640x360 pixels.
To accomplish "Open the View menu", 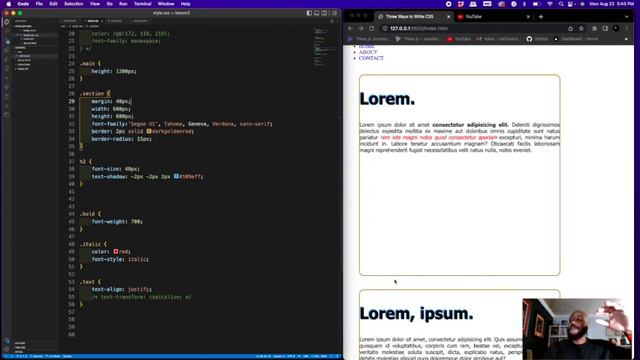I will 95,4.
